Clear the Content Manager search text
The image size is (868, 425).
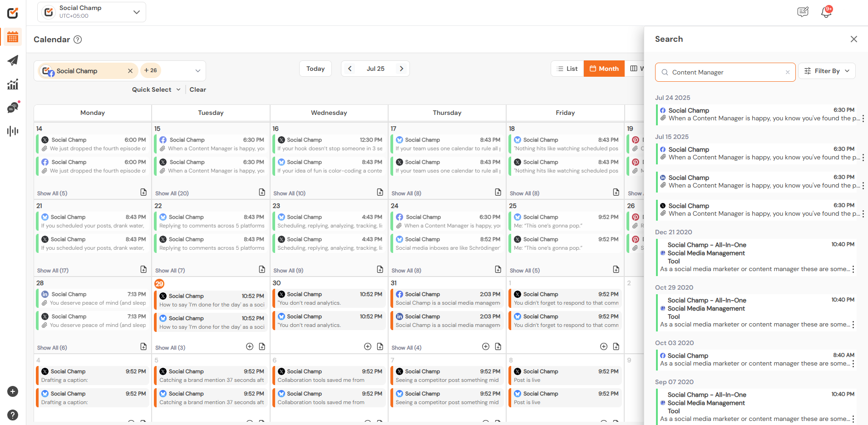(x=788, y=72)
